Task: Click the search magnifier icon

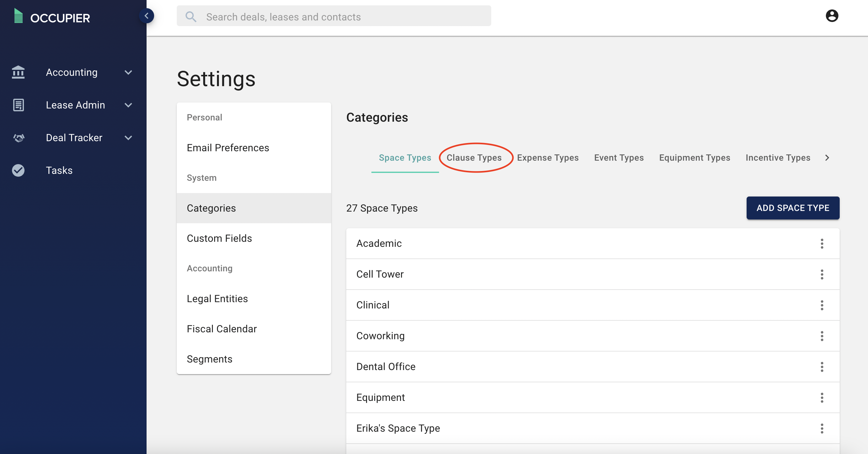Action: click(x=191, y=16)
